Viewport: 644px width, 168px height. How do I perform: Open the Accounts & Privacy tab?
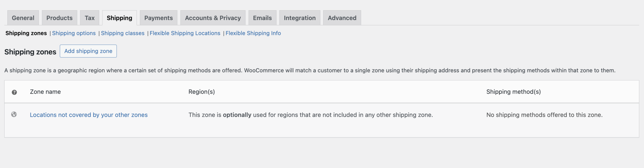click(x=213, y=18)
